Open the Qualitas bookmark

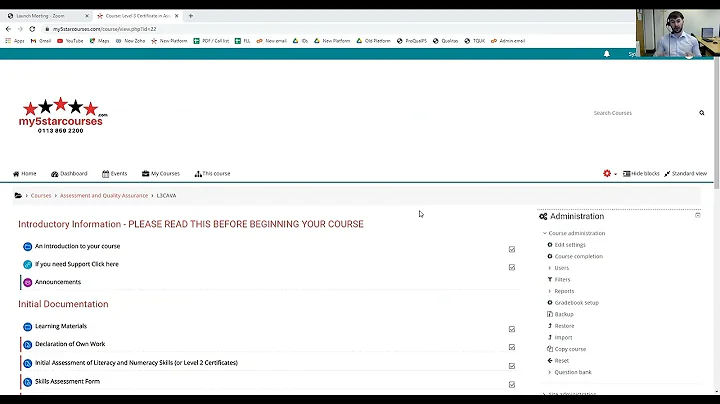click(x=445, y=41)
